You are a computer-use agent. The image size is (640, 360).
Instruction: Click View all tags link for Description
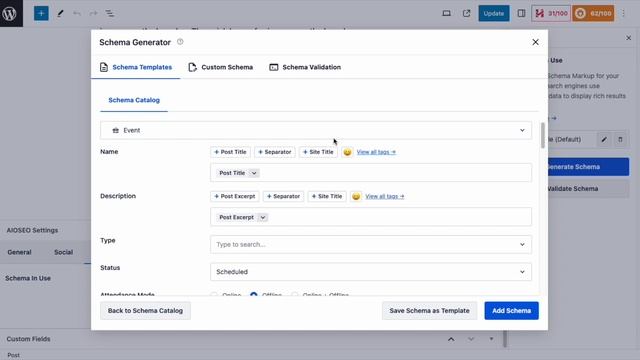pyautogui.click(x=384, y=196)
